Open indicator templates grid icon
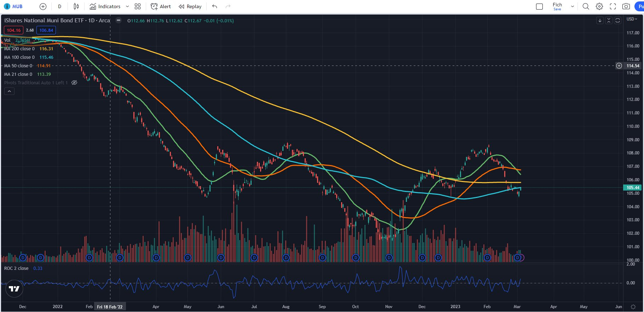Viewport: 644px width, 312px height. click(x=138, y=6)
